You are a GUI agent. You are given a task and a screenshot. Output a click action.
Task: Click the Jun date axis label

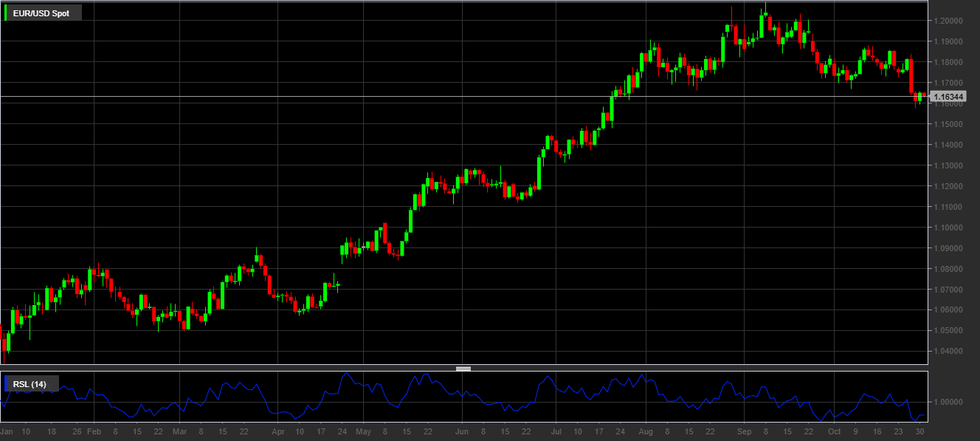pyautogui.click(x=461, y=431)
